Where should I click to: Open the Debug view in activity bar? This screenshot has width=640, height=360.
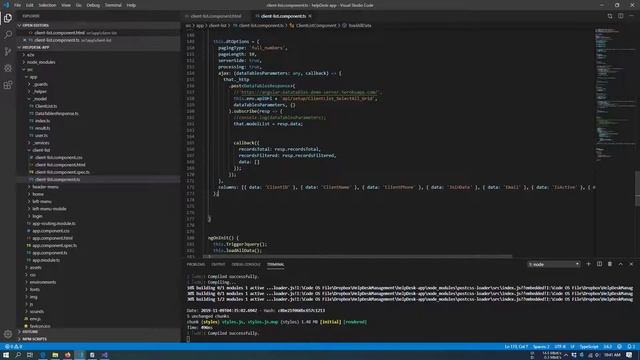[8, 68]
